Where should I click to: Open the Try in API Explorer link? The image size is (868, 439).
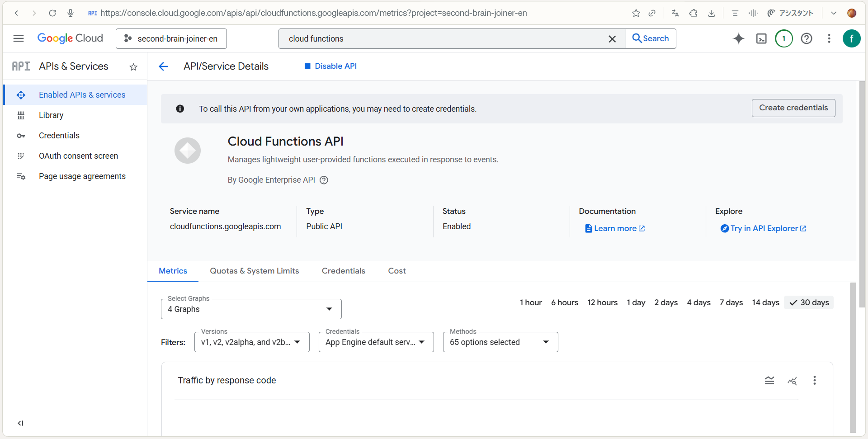pos(764,229)
